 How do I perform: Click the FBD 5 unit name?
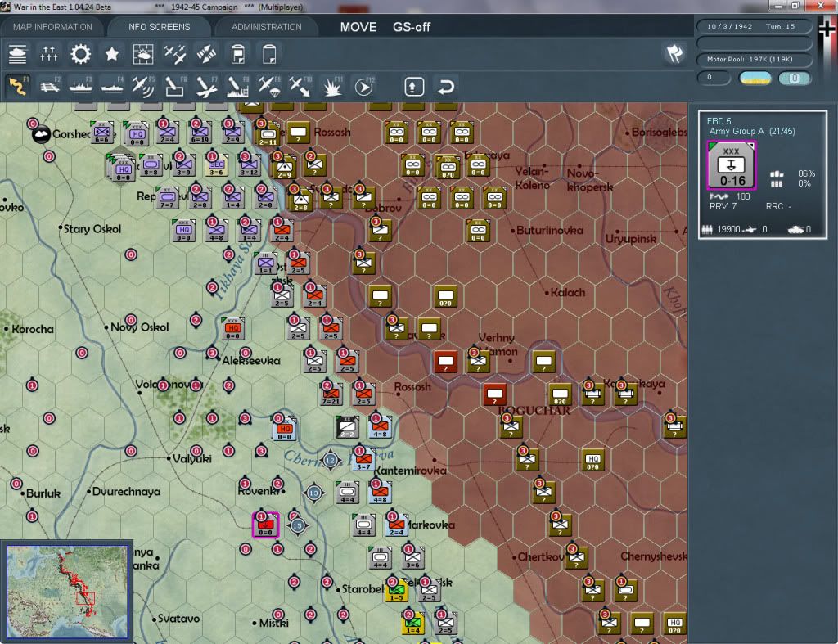[719, 121]
